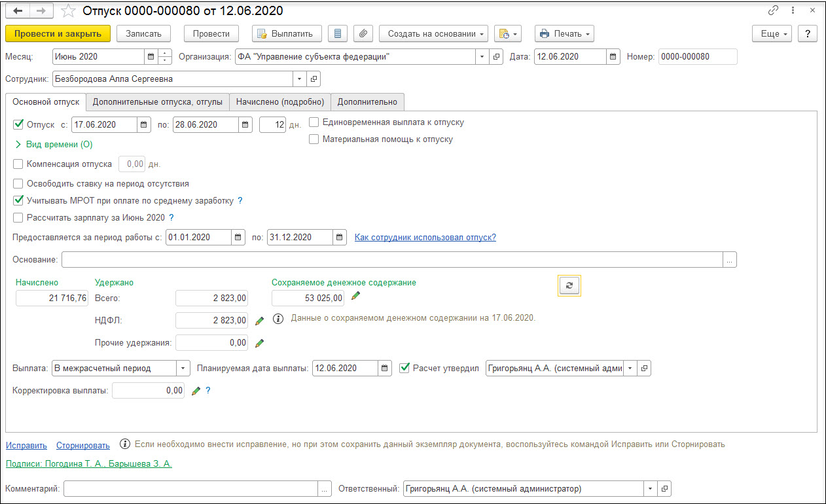Enable Освободить ставку на период отсутствия

[18, 183]
